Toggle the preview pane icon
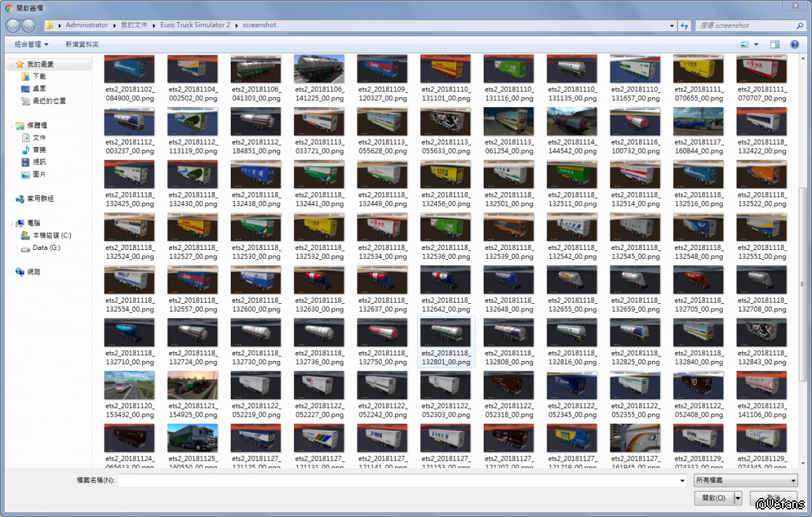812x517 pixels. pos(775,44)
